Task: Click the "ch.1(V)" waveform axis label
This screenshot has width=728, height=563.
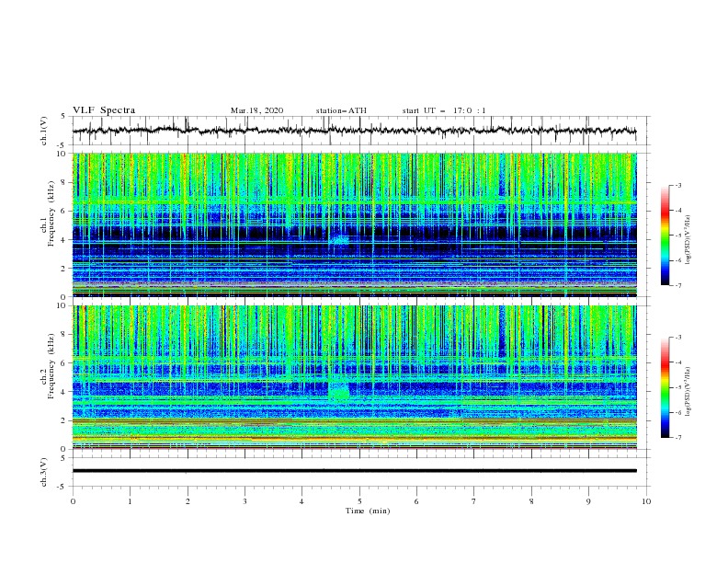Action: [44, 131]
